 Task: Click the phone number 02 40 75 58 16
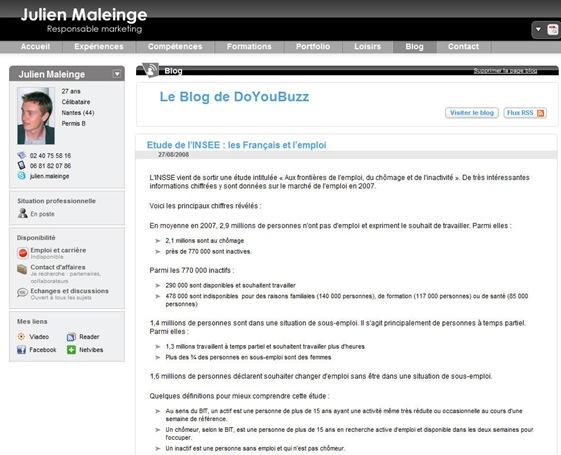pos(50,156)
